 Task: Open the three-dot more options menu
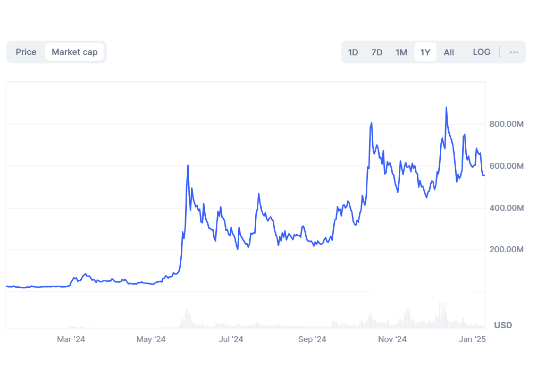pyautogui.click(x=514, y=52)
